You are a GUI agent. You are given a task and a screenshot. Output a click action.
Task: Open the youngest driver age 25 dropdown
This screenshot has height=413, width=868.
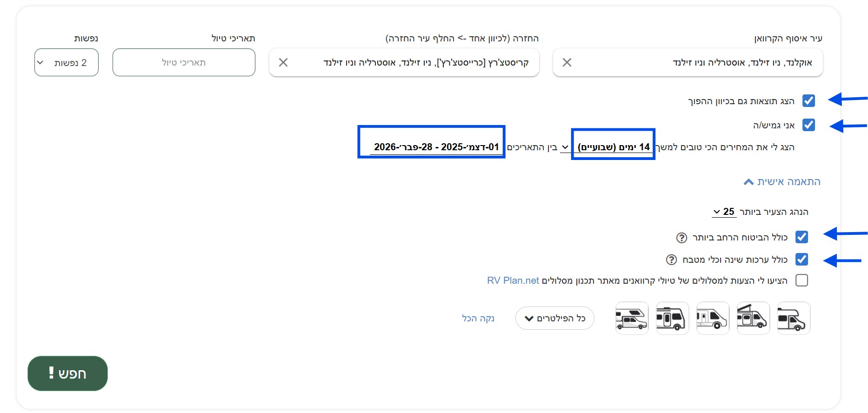[723, 212]
